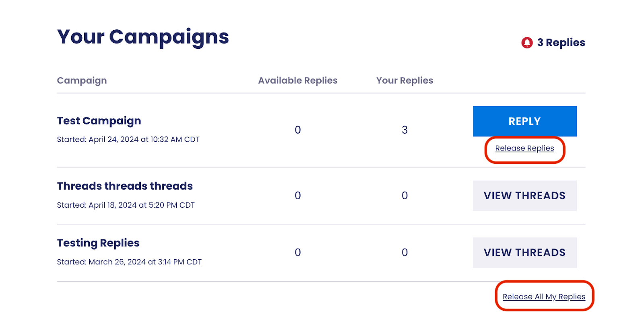Click the April 18 start date text

(126, 205)
